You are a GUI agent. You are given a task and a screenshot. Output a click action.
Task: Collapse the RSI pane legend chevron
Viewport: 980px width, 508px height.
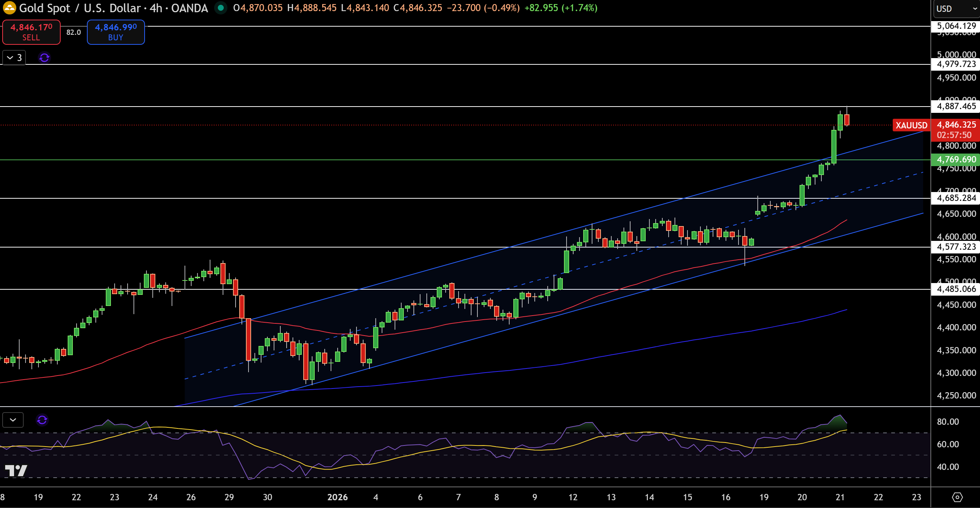(x=13, y=420)
